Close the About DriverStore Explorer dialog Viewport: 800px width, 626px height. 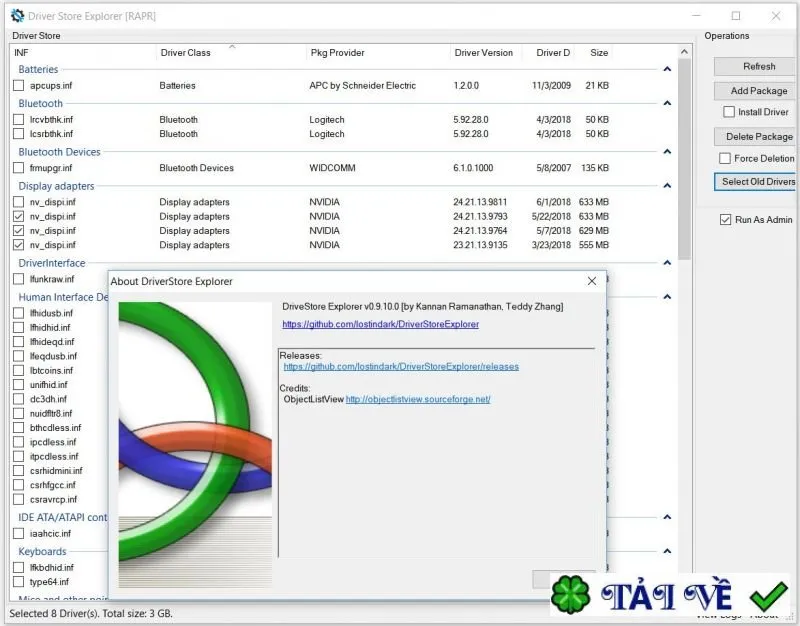(592, 281)
